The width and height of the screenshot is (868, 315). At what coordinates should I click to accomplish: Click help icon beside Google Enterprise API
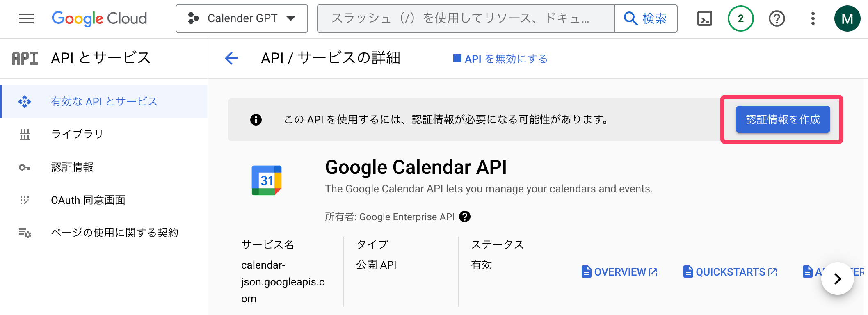coord(465,217)
